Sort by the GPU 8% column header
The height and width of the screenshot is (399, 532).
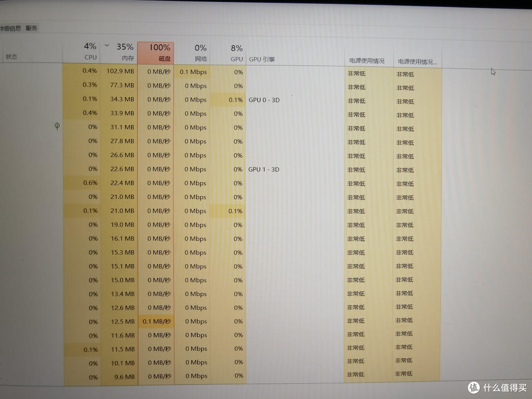point(229,54)
